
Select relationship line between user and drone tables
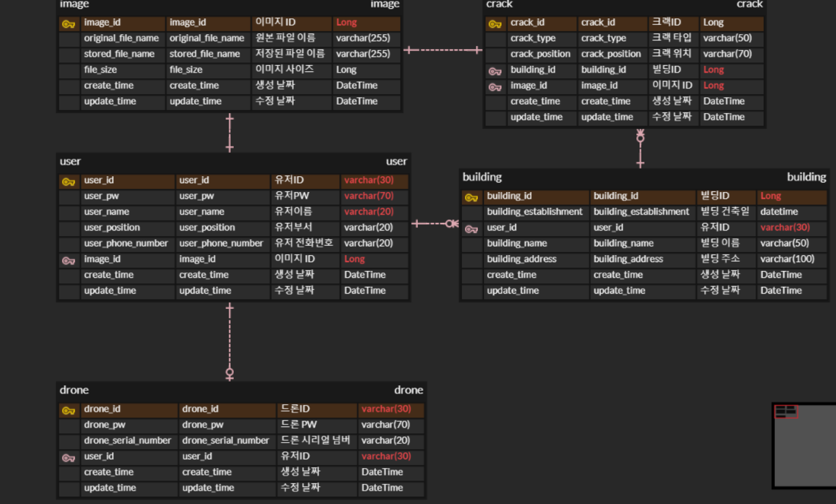pyautogui.click(x=229, y=341)
